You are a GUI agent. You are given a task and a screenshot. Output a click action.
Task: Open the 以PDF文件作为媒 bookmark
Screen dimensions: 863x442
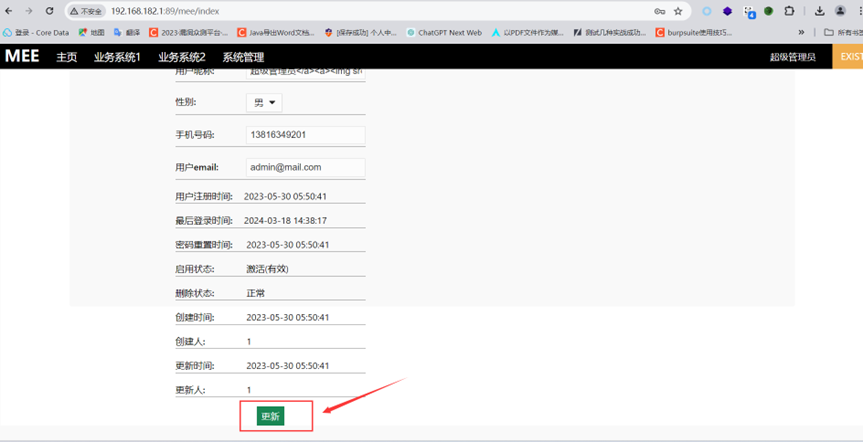(528, 32)
